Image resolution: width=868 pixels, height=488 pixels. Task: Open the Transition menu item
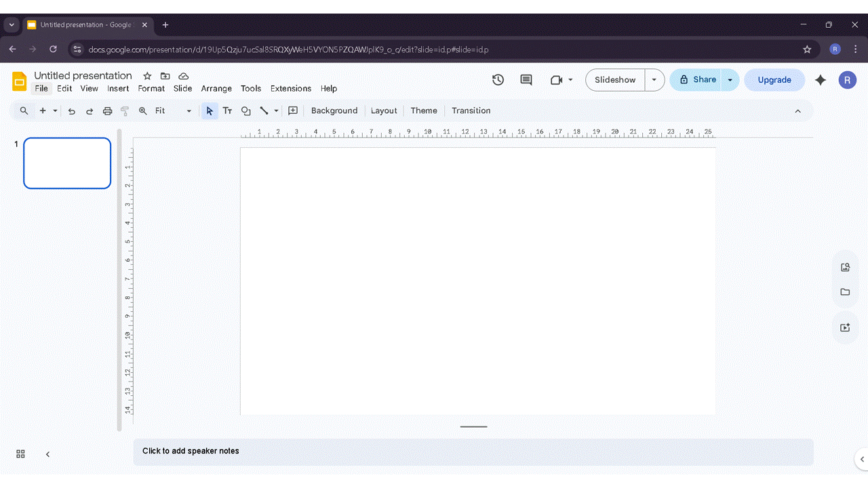[471, 110]
